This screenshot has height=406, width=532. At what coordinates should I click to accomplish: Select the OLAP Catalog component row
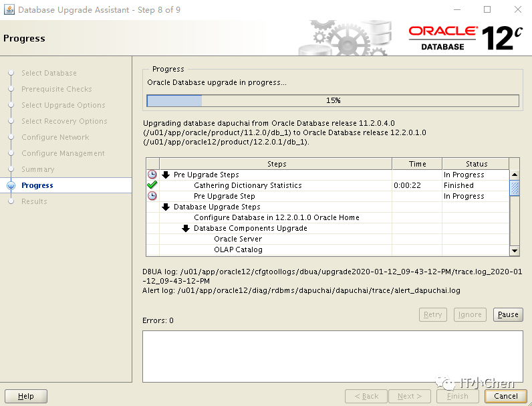pos(327,249)
